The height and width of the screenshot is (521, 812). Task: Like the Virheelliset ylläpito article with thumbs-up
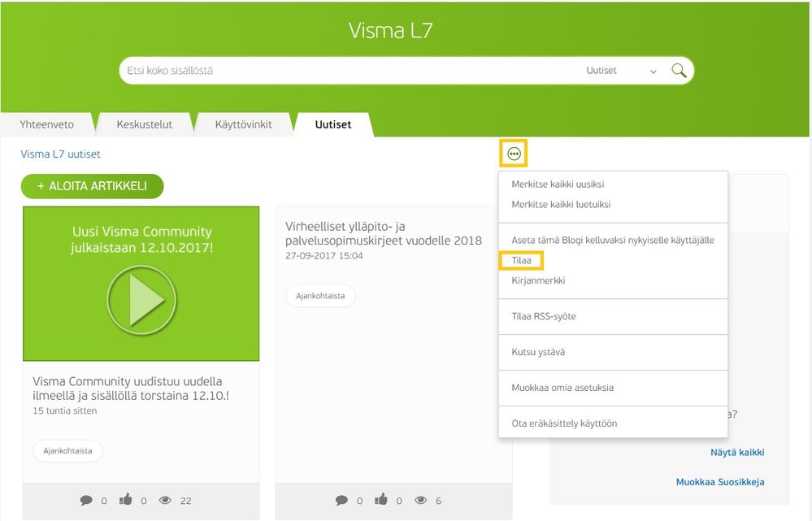coord(381,500)
